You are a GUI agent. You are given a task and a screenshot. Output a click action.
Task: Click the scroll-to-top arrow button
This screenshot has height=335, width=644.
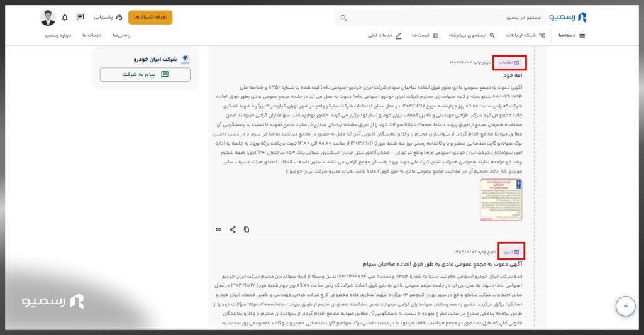(x=626, y=306)
